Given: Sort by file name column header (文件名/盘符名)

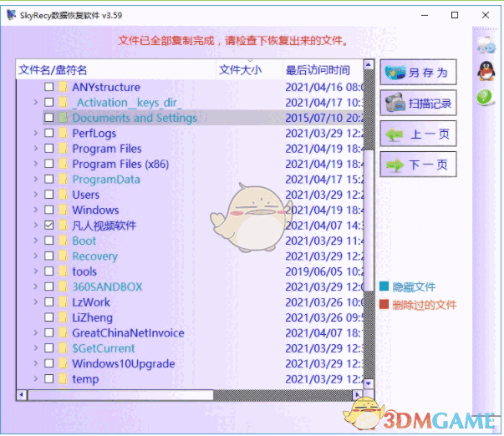Looking at the screenshot, I should point(115,69).
